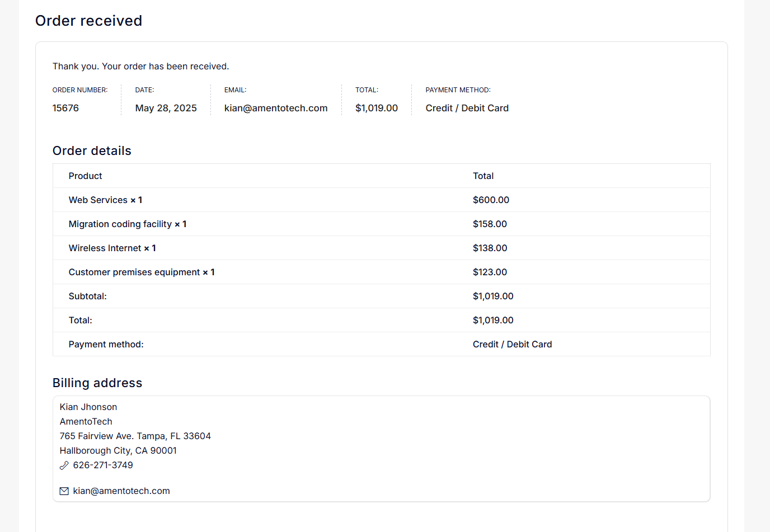This screenshot has height=532, width=770.
Task: Click Credit / Debit Card in summary header
Action: click(467, 109)
